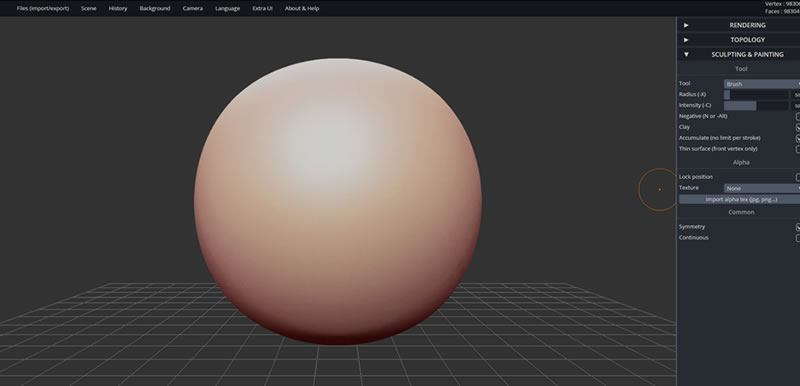The image size is (800, 386).
Task: Toggle the Symmetry checkbox
Action: click(x=798, y=227)
